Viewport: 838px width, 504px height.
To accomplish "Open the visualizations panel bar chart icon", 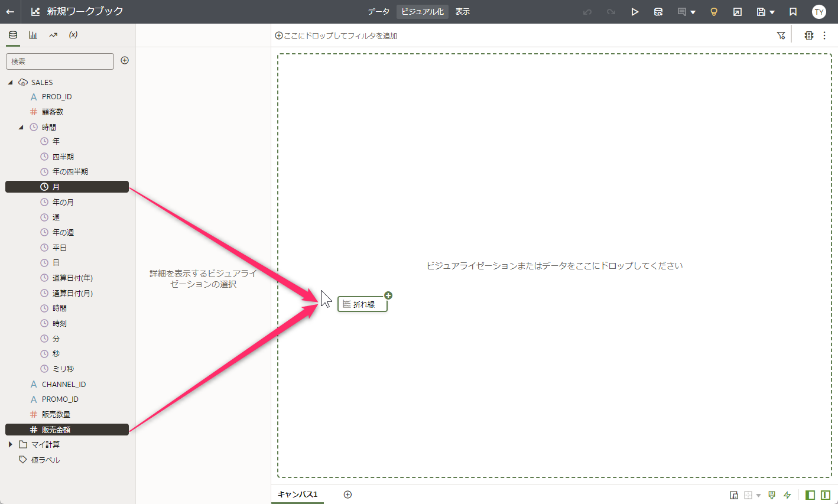I will [x=33, y=35].
